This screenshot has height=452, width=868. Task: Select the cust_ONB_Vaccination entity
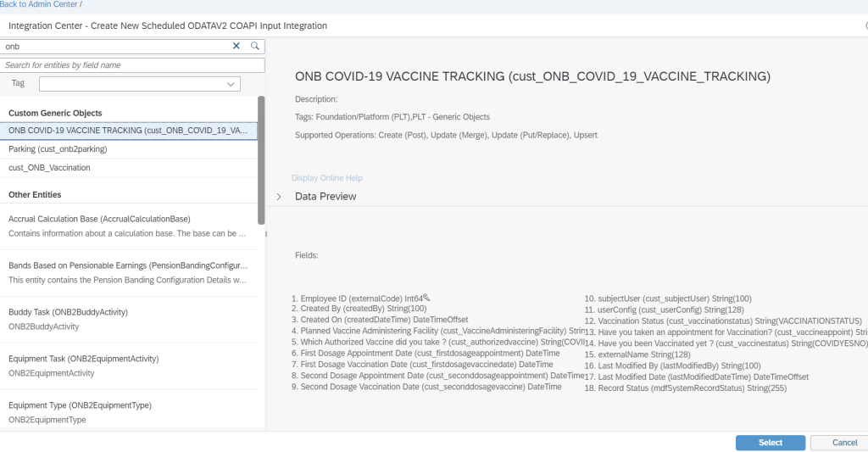point(129,168)
